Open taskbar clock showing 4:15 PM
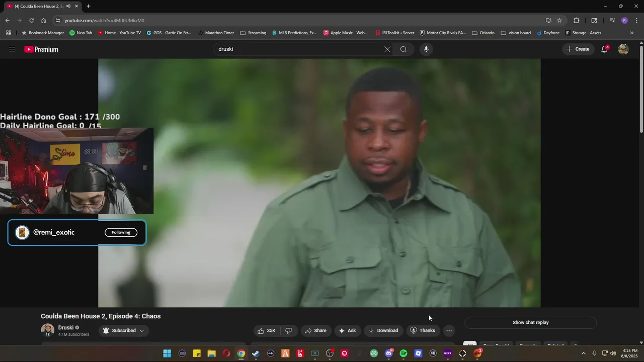Screen dimensions: 644x362 click(629, 353)
